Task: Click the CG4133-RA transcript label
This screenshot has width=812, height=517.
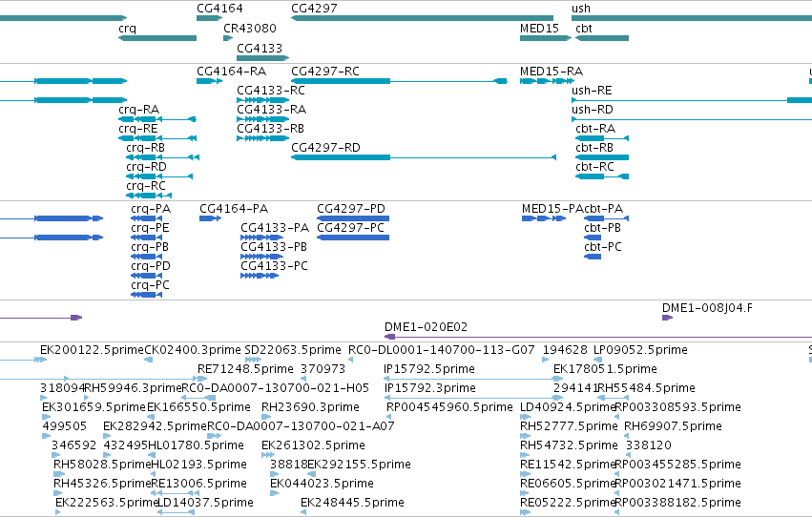Action: pyautogui.click(x=271, y=109)
